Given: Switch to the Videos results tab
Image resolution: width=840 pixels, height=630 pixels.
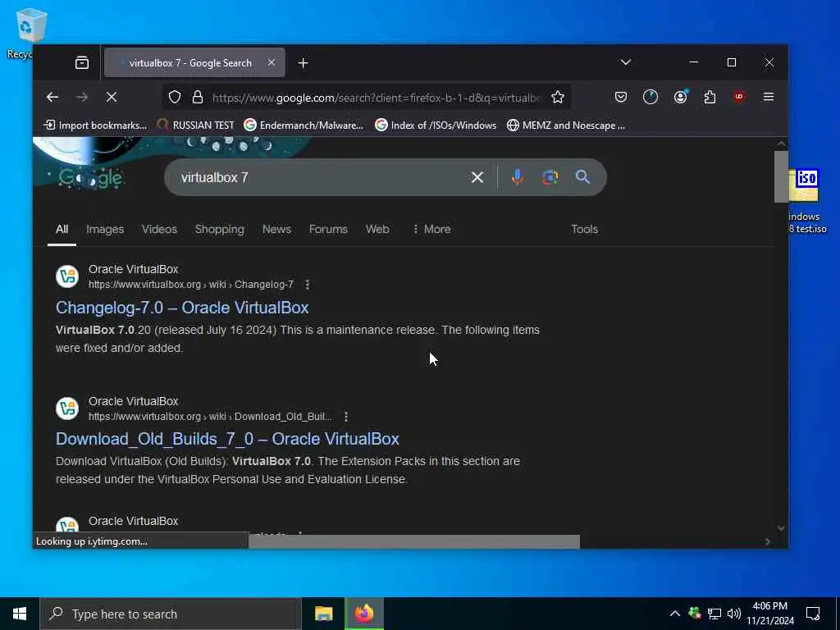Looking at the screenshot, I should 159,230.
